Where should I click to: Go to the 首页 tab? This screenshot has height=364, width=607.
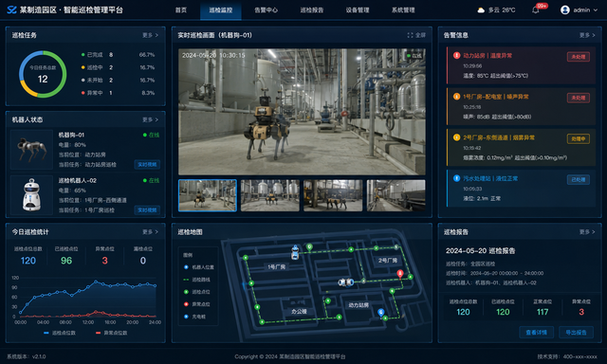[181, 10]
